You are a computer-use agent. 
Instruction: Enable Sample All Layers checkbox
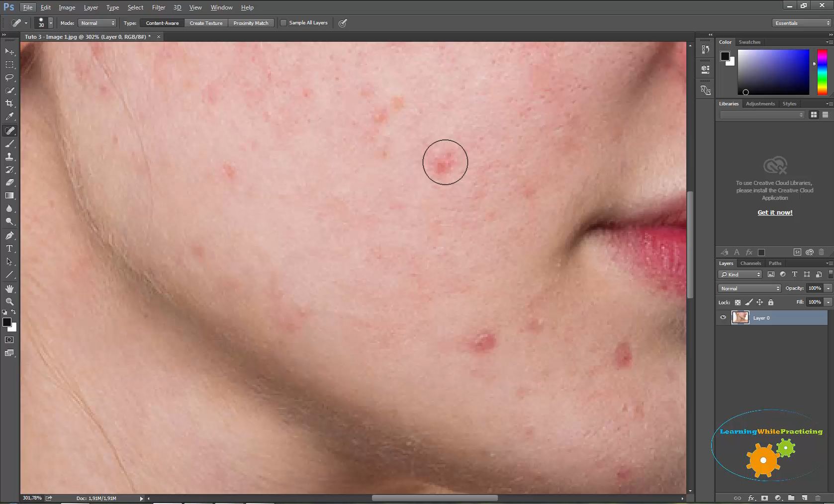click(x=283, y=23)
